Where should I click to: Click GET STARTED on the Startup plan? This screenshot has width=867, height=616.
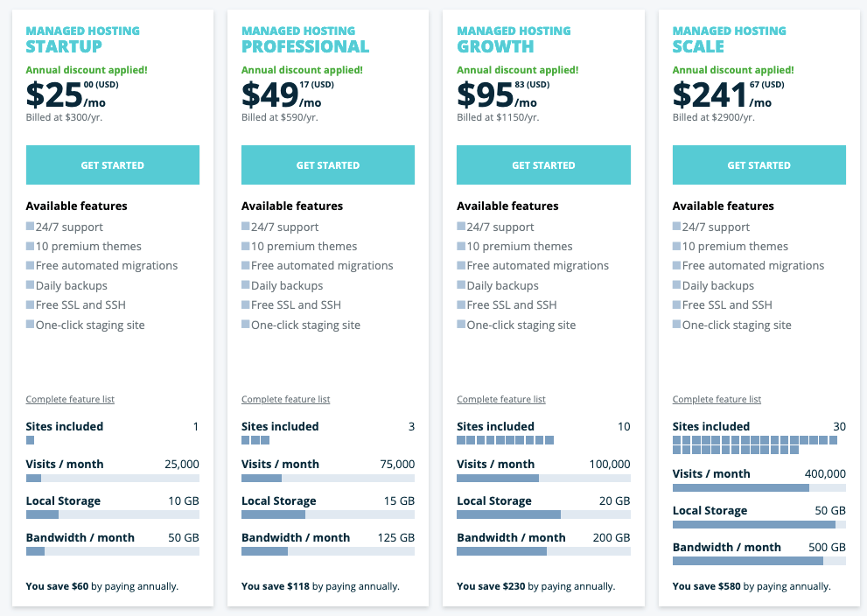pos(112,164)
